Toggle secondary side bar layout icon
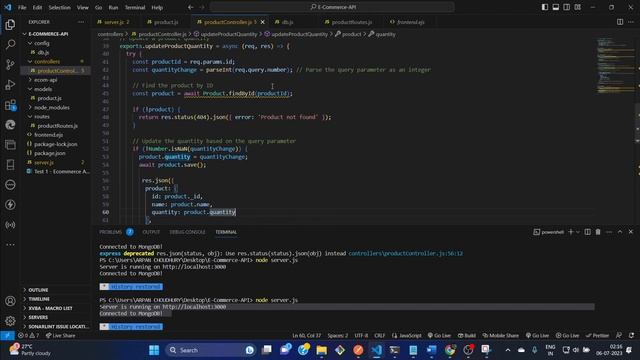Screen dimensions: 640x360 567,7
